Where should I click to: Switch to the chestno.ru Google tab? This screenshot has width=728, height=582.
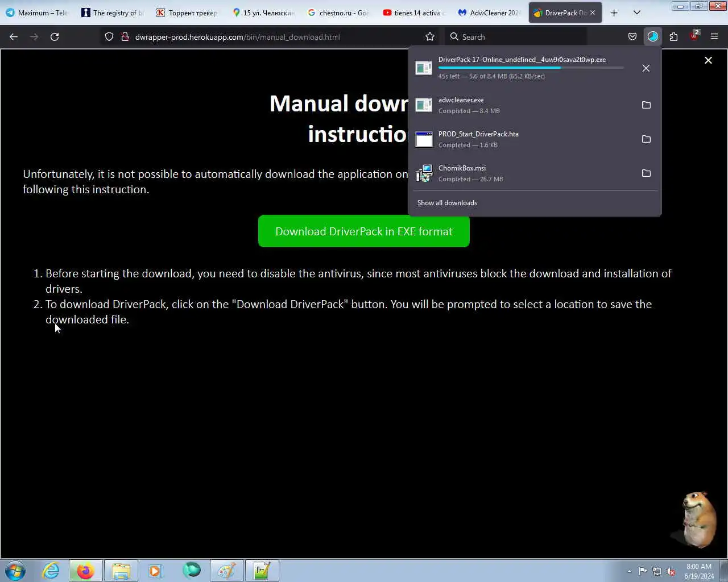click(x=338, y=13)
